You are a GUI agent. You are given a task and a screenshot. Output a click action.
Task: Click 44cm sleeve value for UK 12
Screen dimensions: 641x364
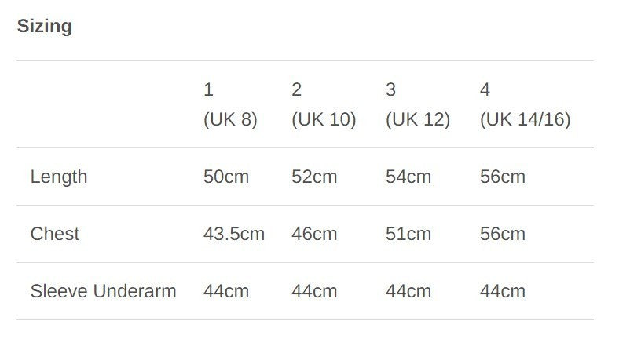(408, 291)
